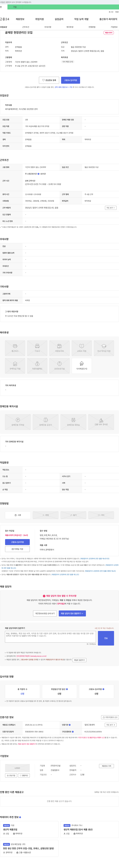Click 지도 보기 beside 밀양고용센터
This screenshot has height=868, width=119.
[x=111, y=725]
